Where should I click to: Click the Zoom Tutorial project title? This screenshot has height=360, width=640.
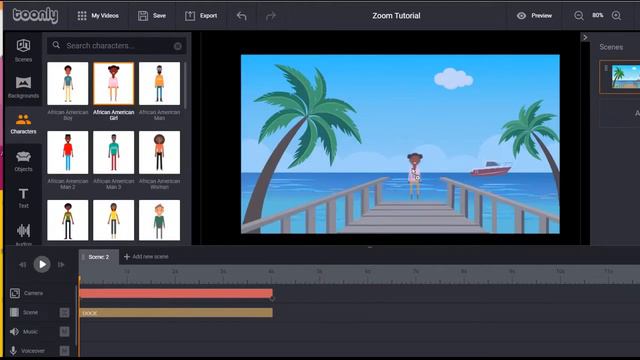tap(396, 16)
